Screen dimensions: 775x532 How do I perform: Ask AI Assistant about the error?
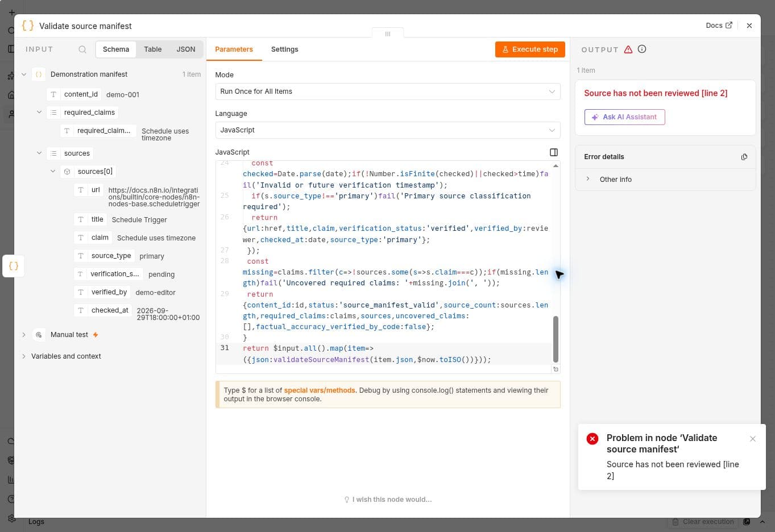click(x=625, y=117)
